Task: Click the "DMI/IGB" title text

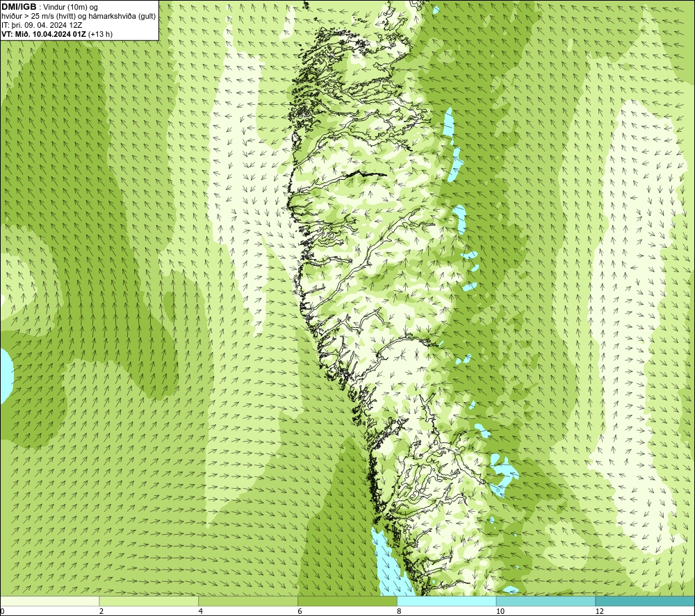Action: tap(19, 7)
